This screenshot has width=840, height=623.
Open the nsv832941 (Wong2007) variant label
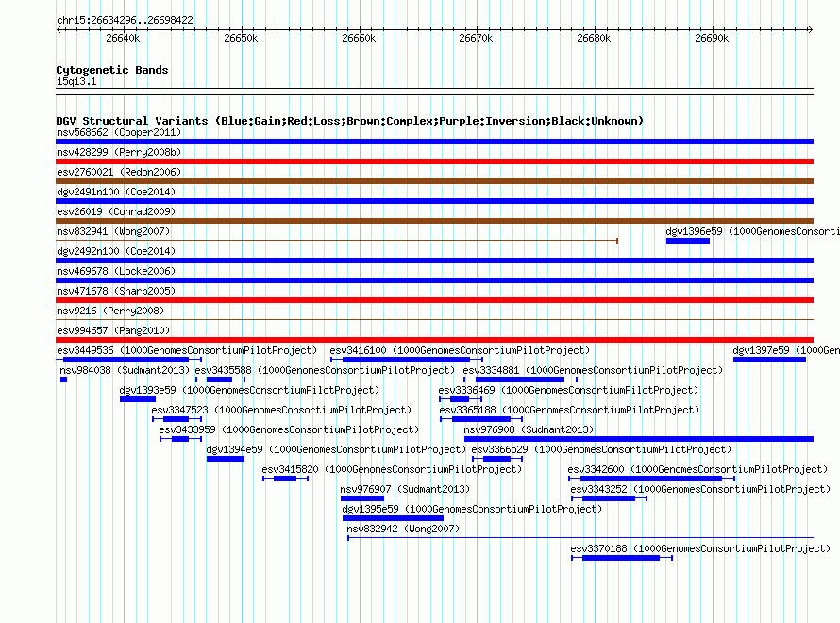pos(113,231)
